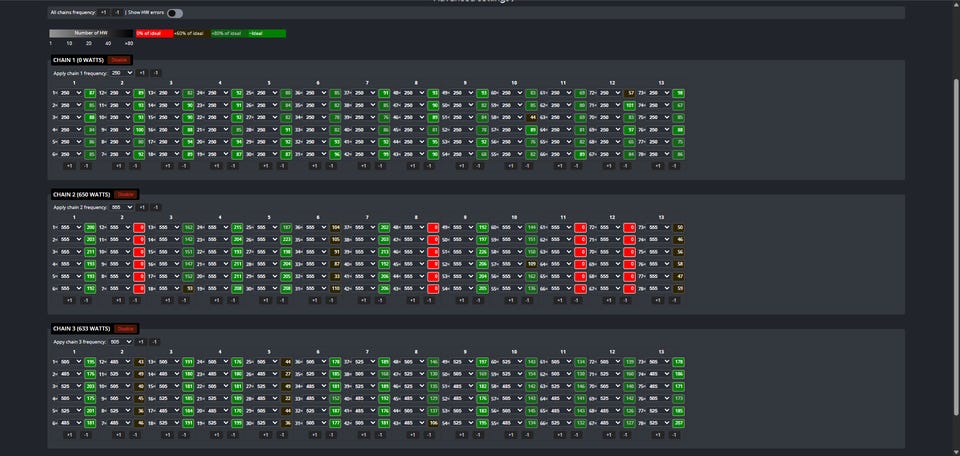The width and height of the screenshot is (960, 456).
Task: Click the red '0% of ideal' legend swatch
Action: click(x=154, y=33)
